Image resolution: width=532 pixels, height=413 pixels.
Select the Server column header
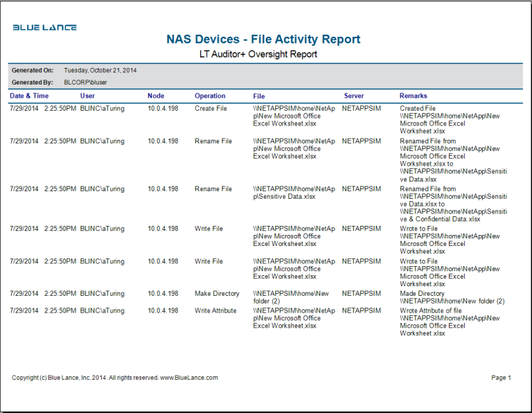[353, 96]
